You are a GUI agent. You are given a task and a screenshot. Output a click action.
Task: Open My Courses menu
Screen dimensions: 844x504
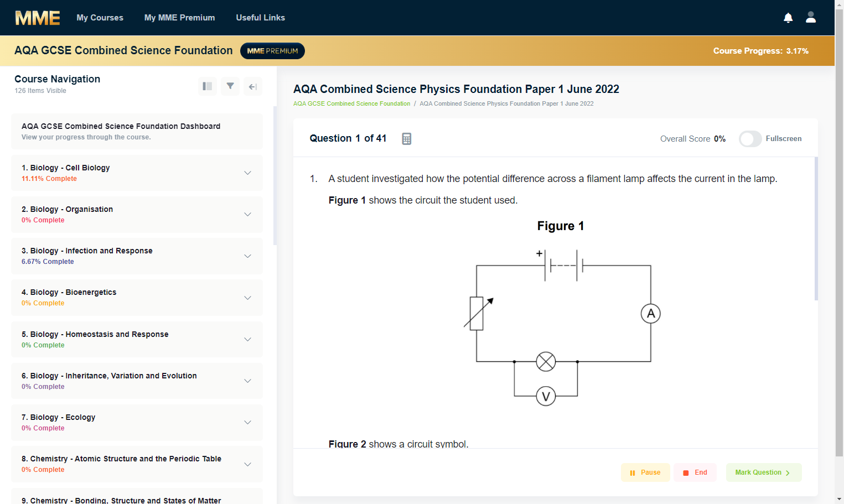[100, 18]
